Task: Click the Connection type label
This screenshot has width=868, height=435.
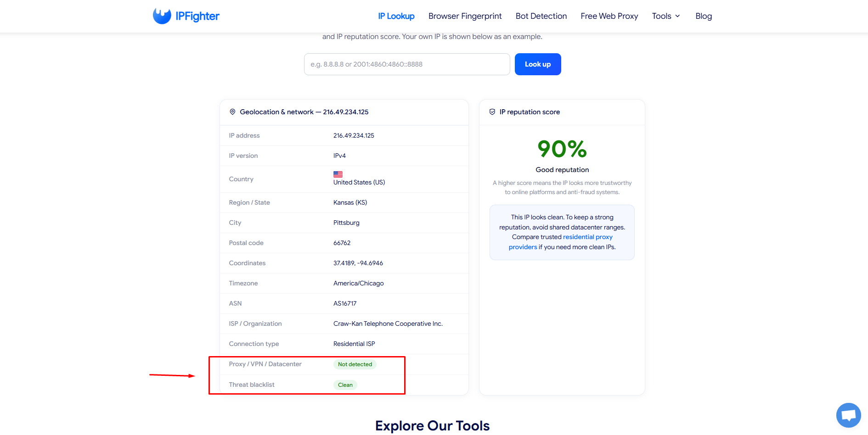Action: (254, 344)
